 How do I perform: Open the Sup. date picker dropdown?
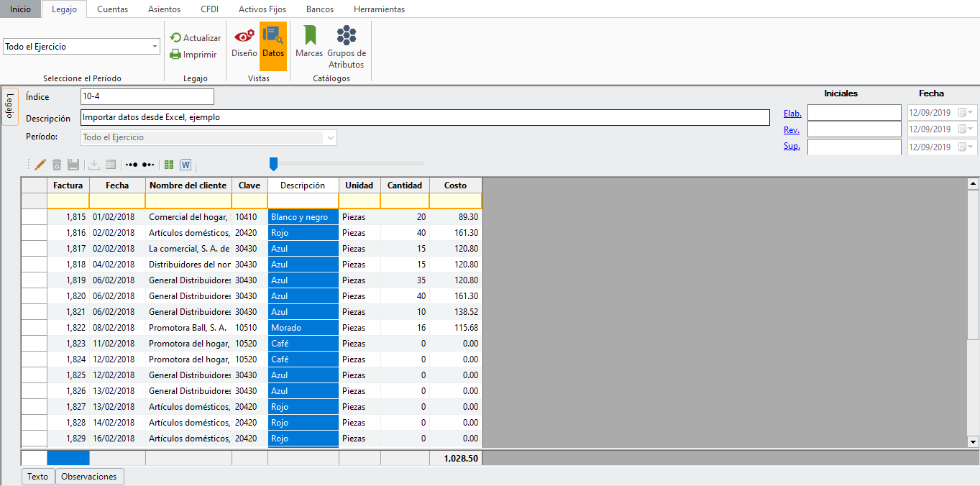[x=971, y=147]
